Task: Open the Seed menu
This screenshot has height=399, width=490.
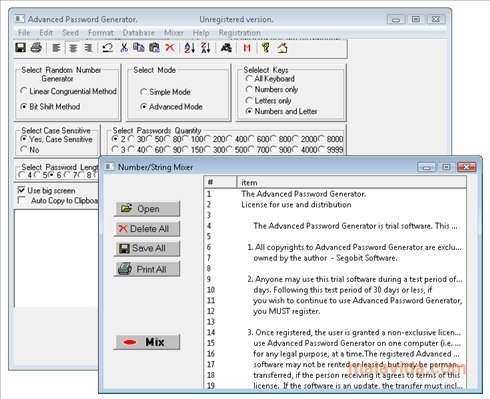Action: click(x=70, y=33)
